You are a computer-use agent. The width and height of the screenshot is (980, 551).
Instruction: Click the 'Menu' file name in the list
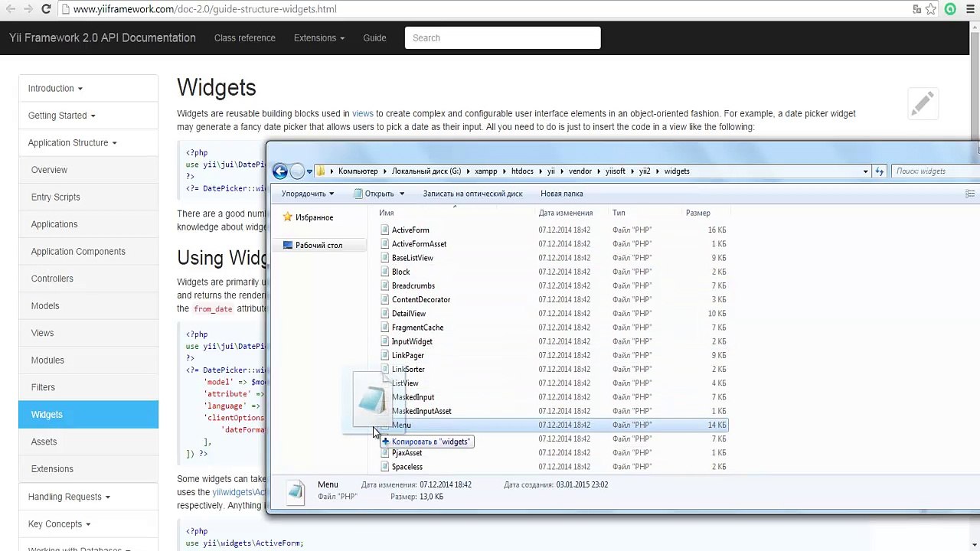click(x=401, y=425)
